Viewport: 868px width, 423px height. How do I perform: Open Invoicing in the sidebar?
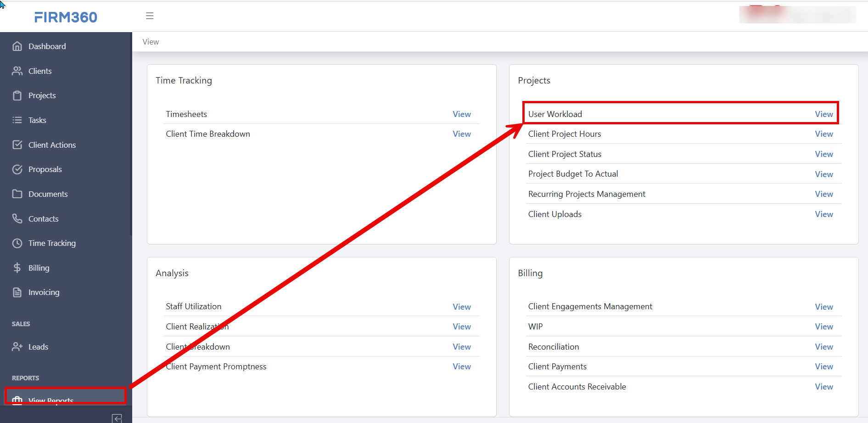tap(44, 292)
